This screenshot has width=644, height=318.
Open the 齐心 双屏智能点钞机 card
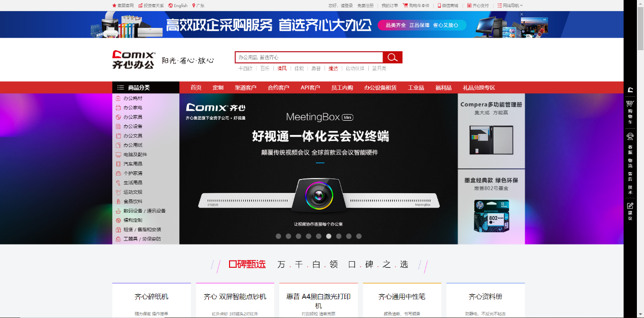point(235,300)
